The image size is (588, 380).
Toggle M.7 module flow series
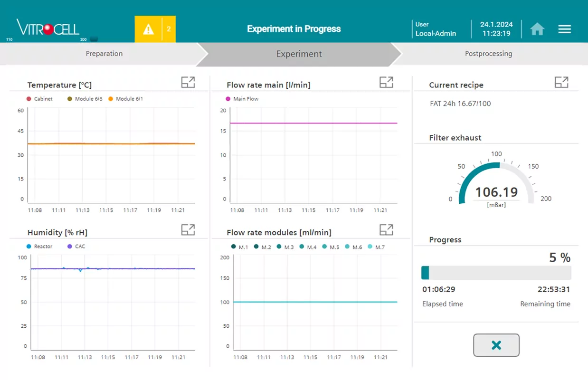pos(376,247)
